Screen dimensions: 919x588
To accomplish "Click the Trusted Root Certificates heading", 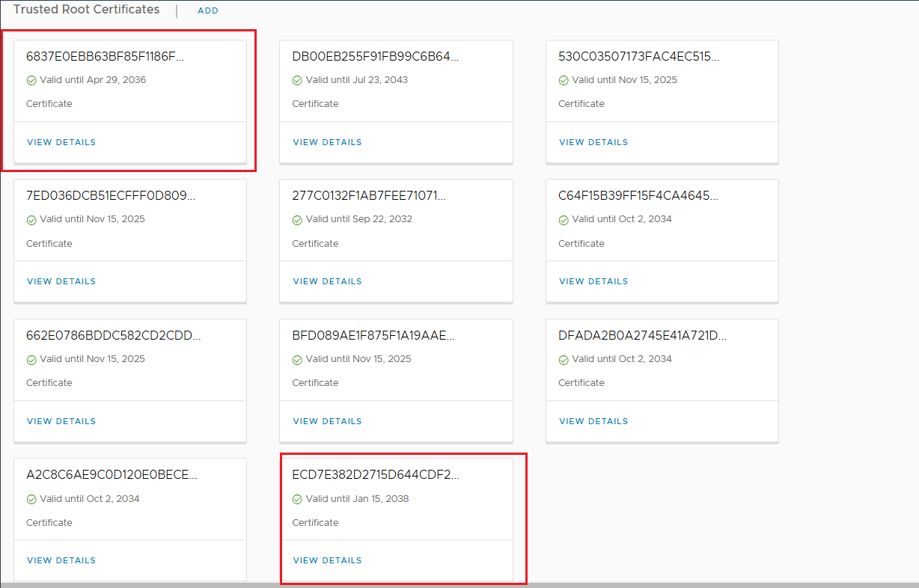I will click(x=87, y=10).
